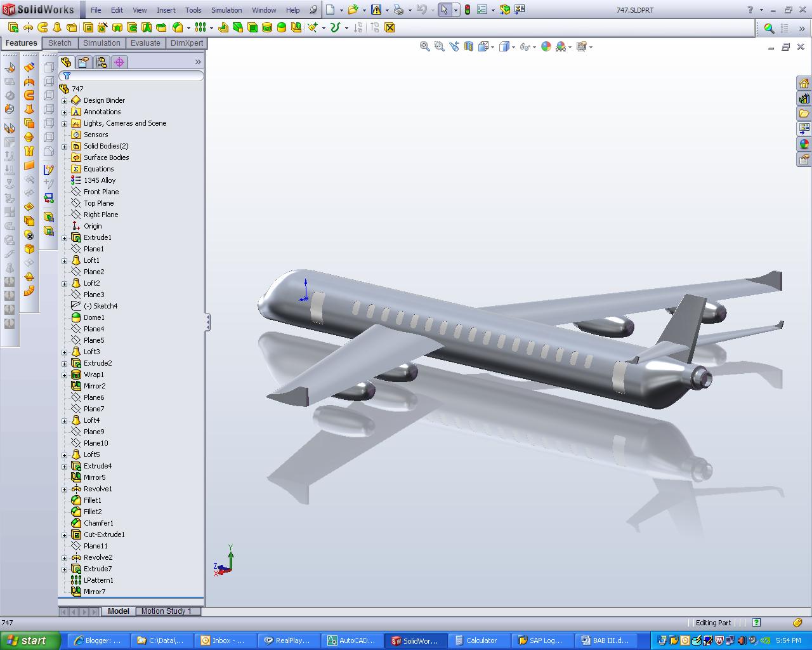Open the Display Style dropdown arrow
Screen dimensions: 812x650
pos(513,46)
